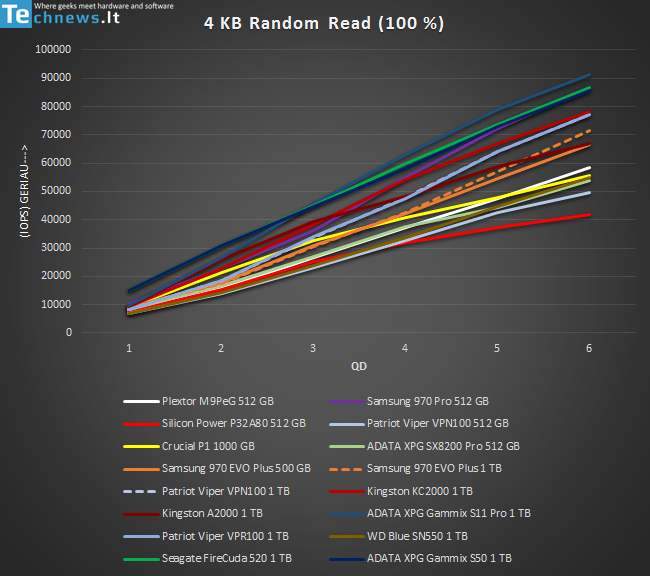
Task: Click the lowest red line's endpoint at QD 6
Action: click(x=589, y=215)
